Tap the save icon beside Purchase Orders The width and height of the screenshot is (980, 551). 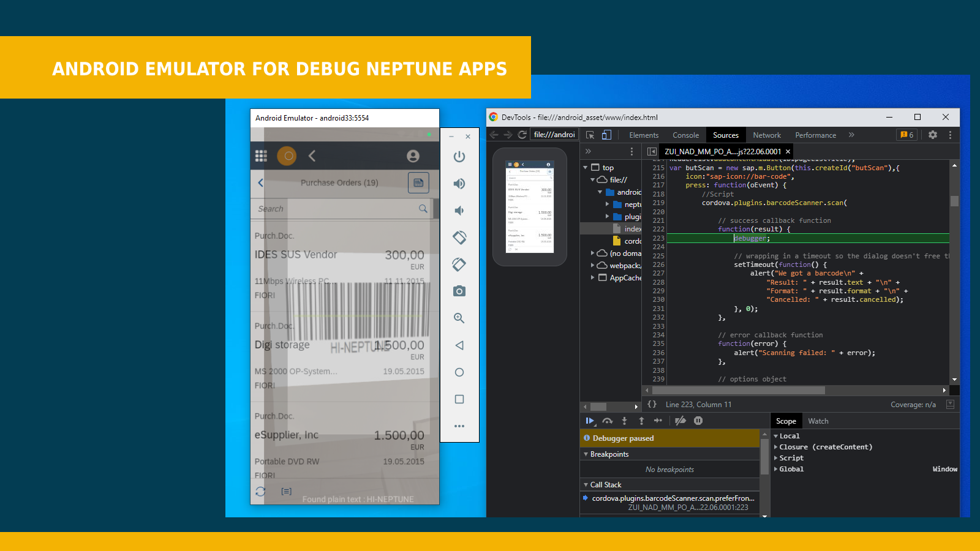(418, 182)
